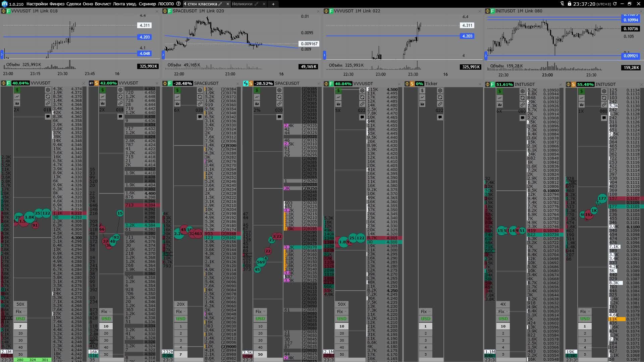Open Fix dropdown in INITUSDT spot panel

click(x=585, y=311)
